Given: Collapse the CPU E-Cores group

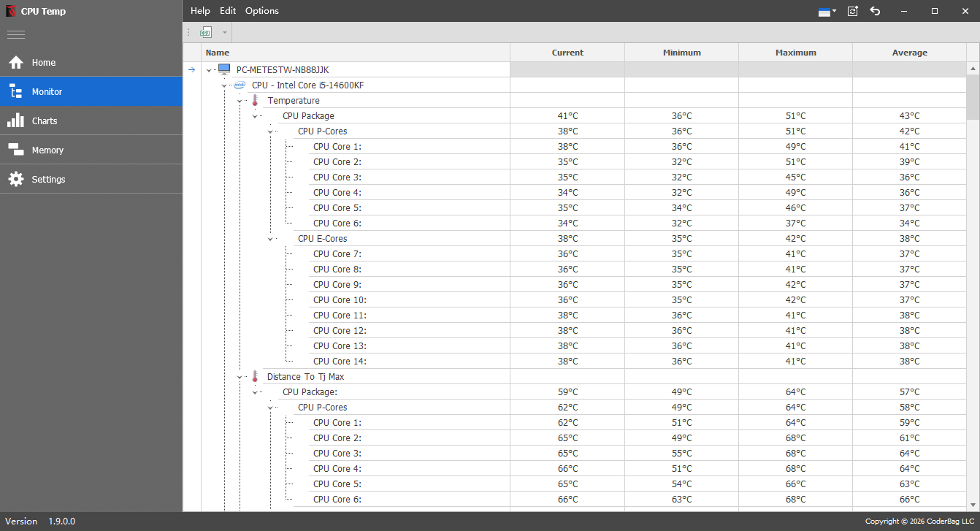Looking at the screenshot, I should (x=270, y=239).
